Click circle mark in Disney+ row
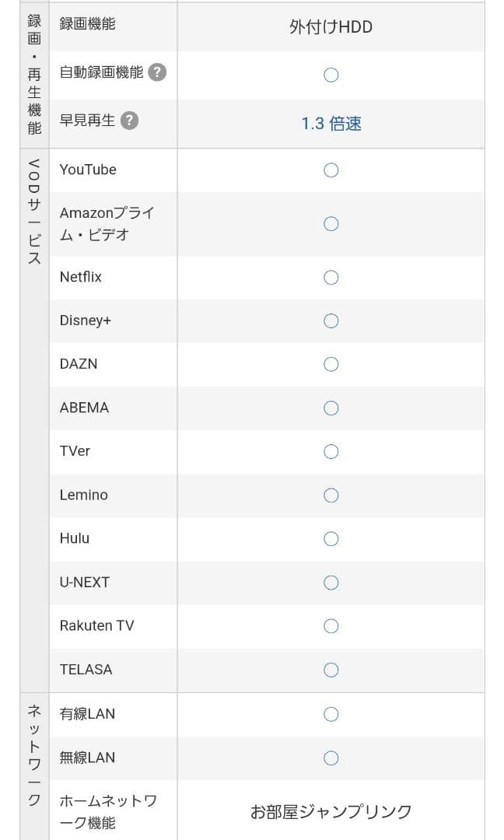Image resolution: width=504 pixels, height=840 pixels. pyautogui.click(x=331, y=321)
